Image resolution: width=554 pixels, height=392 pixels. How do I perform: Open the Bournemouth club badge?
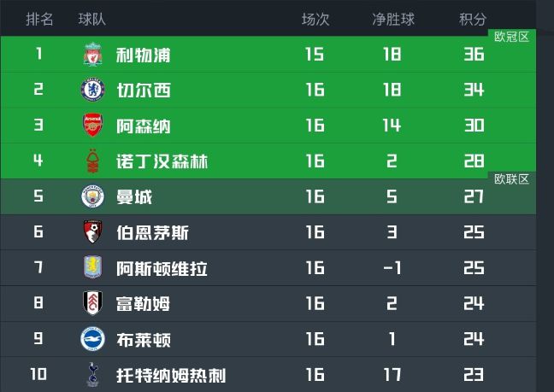coord(93,231)
